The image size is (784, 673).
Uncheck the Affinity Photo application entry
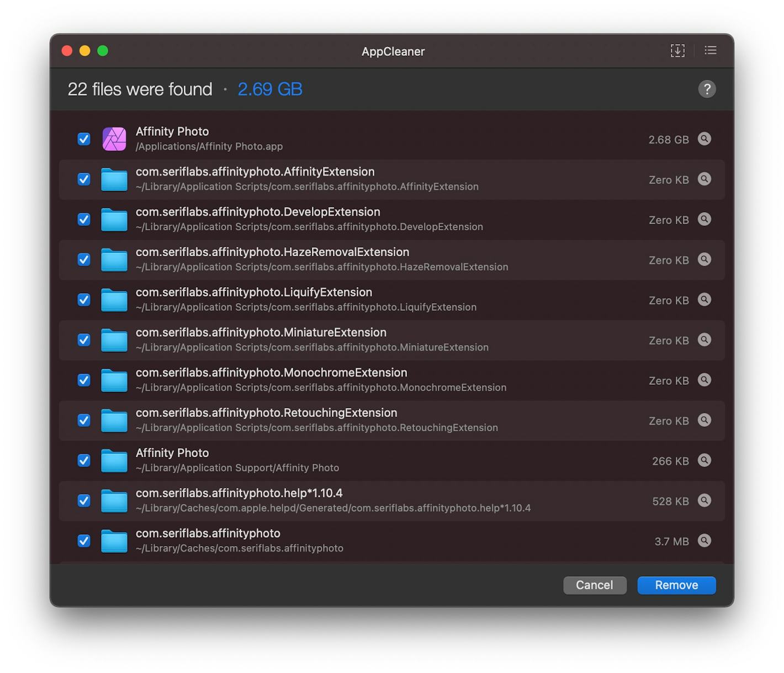coord(83,139)
